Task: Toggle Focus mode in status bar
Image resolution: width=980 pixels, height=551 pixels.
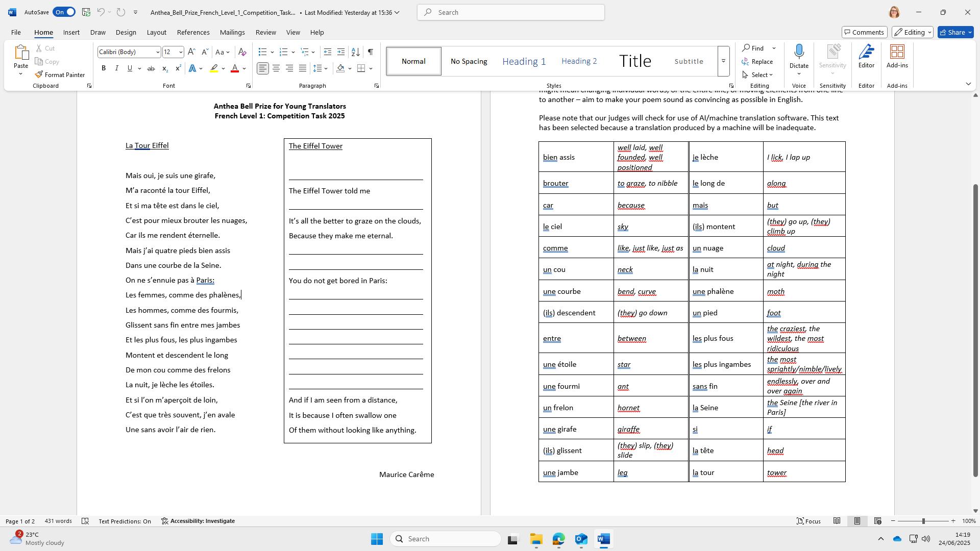Action: (x=809, y=521)
